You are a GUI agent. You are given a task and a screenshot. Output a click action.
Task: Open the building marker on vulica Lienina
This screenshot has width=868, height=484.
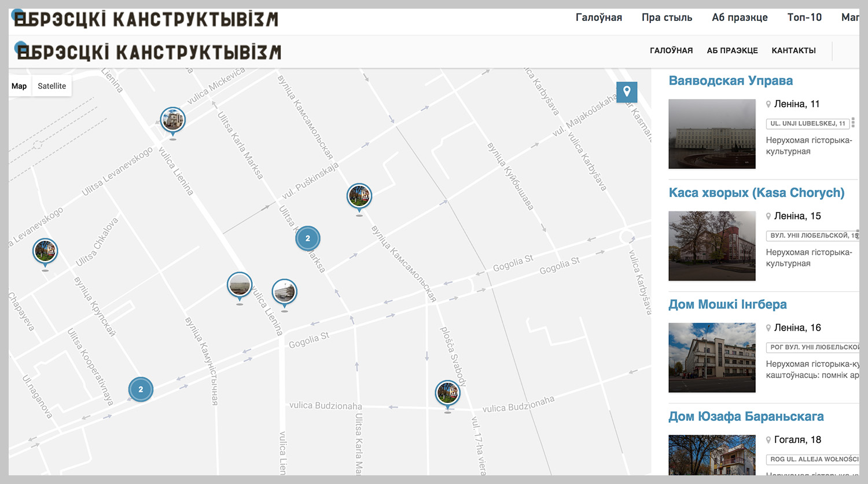[x=240, y=286]
